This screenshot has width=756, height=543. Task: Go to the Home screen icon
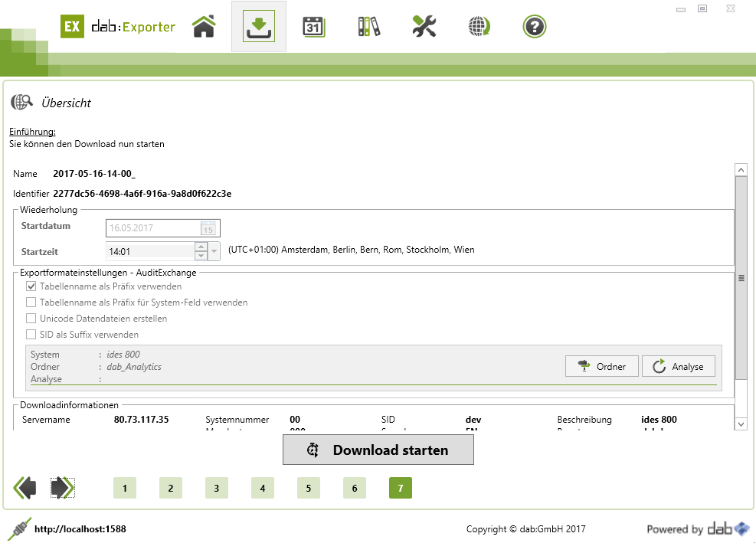204,27
